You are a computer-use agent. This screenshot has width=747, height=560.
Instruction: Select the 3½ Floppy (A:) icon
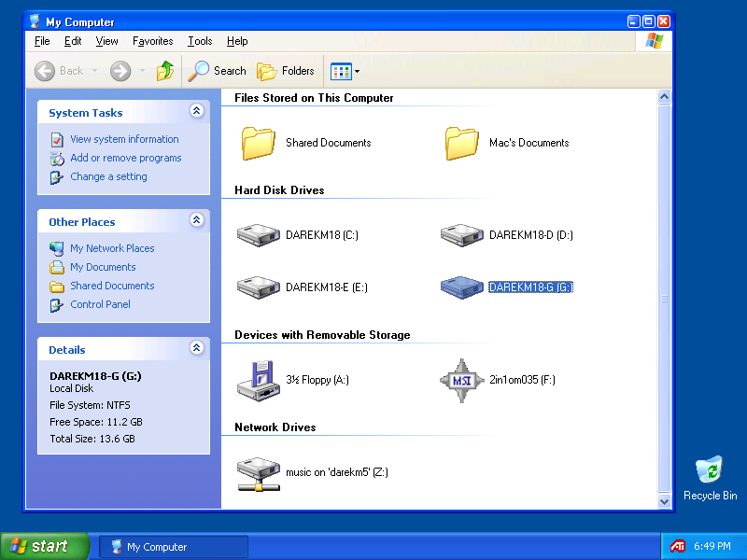pyautogui.click(x=259, y=381)
